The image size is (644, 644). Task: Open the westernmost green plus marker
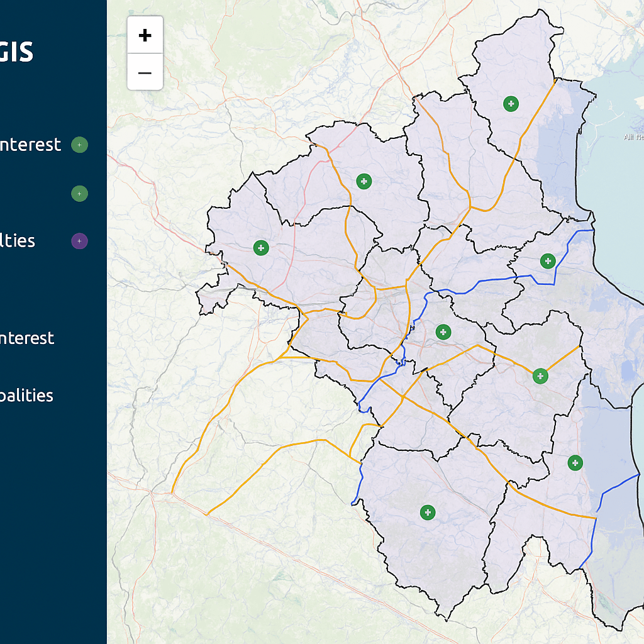point(261,248)
